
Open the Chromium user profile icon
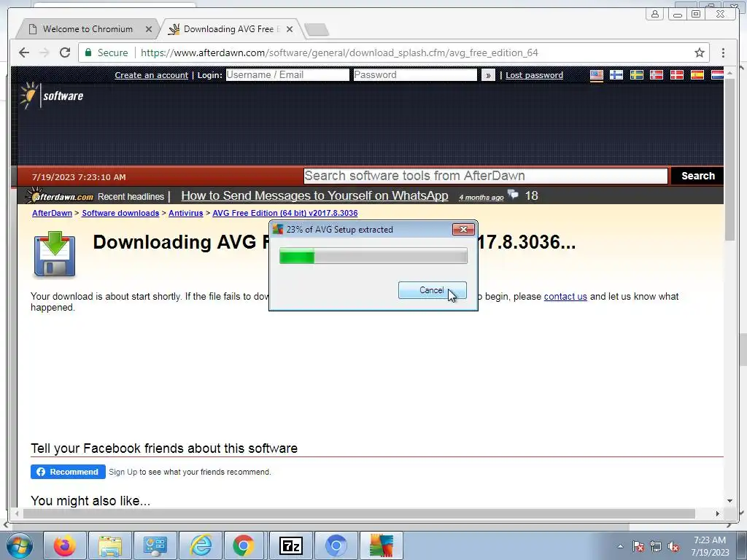tap(654, 14)
